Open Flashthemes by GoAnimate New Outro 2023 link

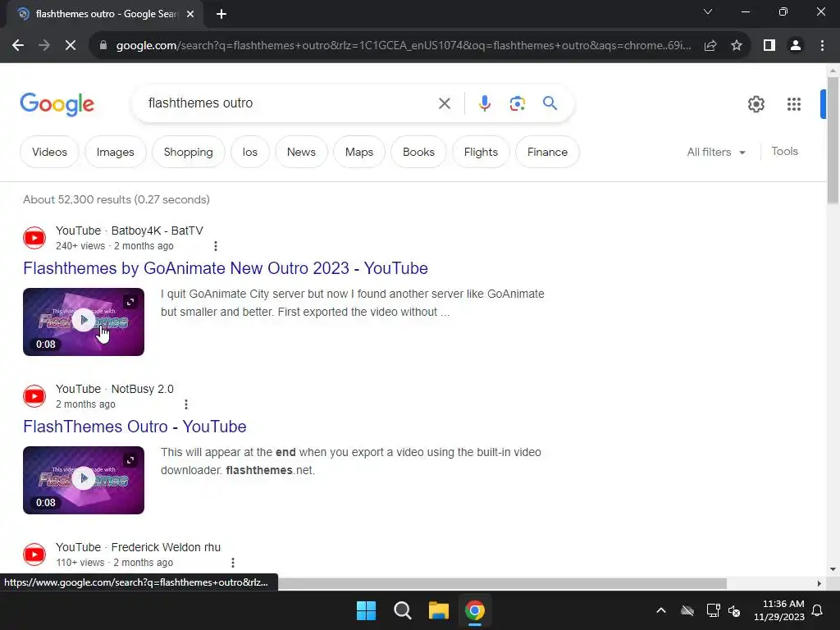[x=226, y=268]
